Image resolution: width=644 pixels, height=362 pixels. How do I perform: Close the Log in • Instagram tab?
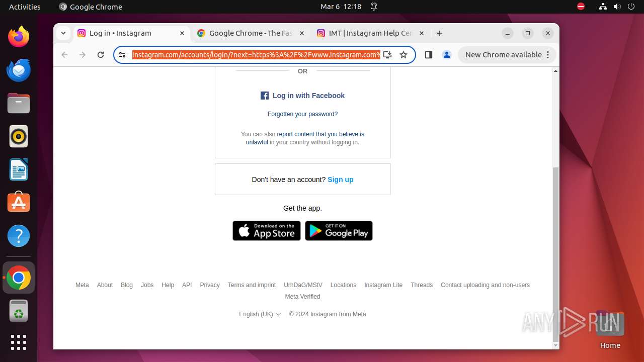tap(182, 33)
